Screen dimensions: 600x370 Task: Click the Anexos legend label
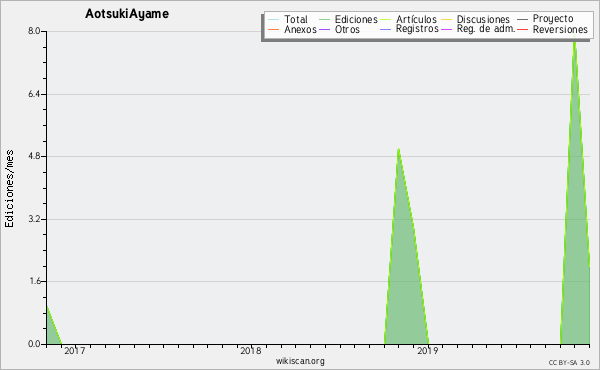pos(300,29)
